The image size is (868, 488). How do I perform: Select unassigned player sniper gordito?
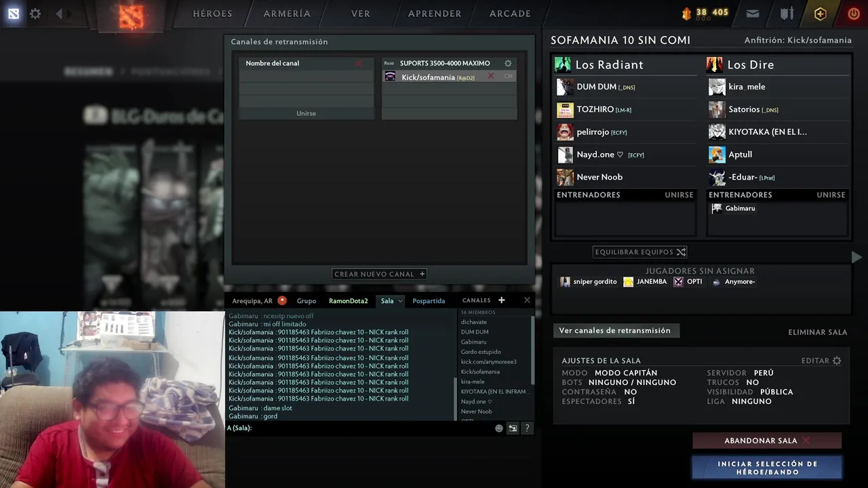coord(588,282)
